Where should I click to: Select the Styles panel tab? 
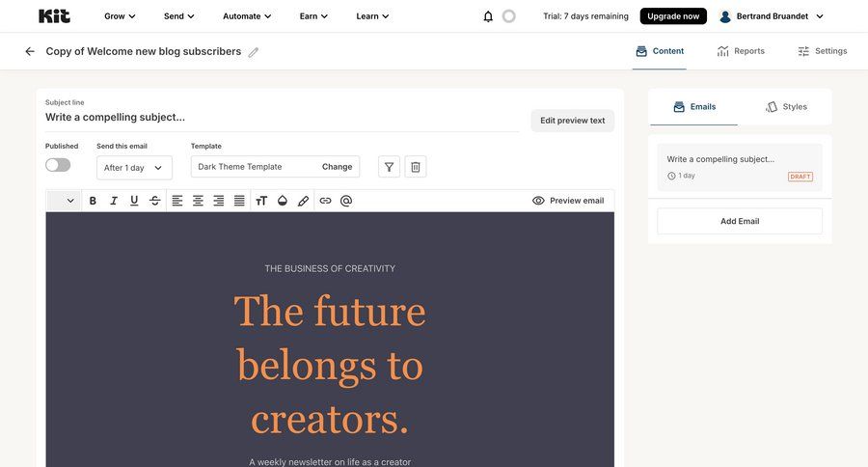click(x=786, y=107)
